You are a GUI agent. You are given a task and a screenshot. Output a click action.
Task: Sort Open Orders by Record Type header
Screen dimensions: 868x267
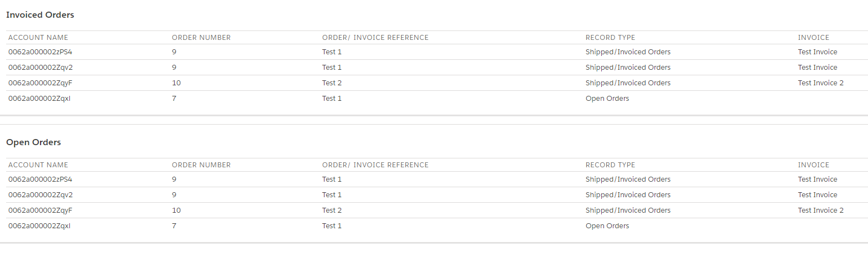pyautogui.click(x=610, y=165)
